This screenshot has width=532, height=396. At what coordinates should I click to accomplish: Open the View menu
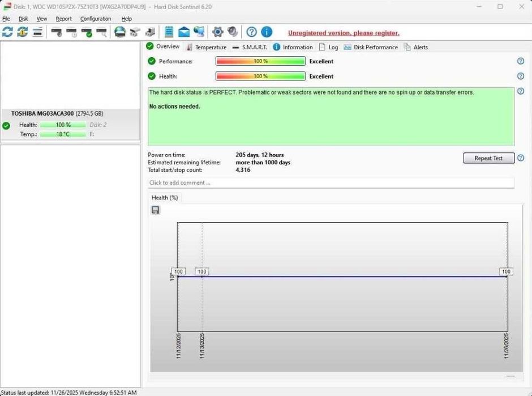coord(42,19)
